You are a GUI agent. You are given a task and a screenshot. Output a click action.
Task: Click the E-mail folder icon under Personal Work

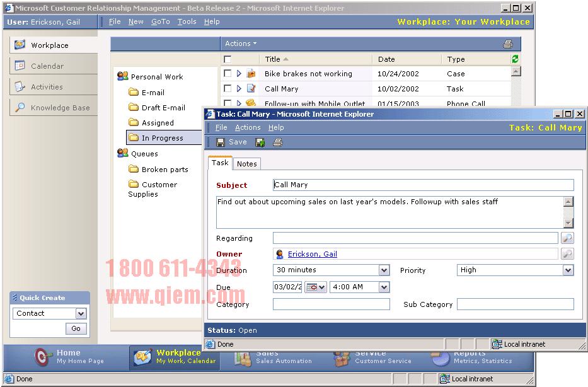(x=133, y=92)
